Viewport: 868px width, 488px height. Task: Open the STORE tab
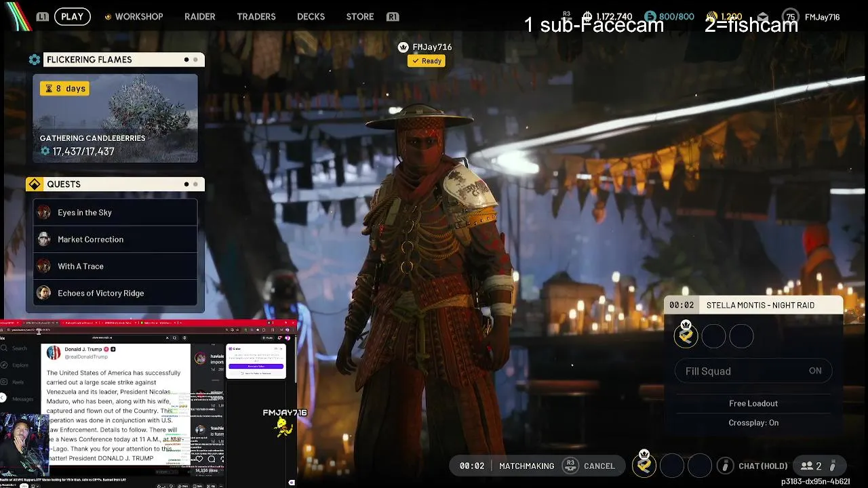[360, 16]
